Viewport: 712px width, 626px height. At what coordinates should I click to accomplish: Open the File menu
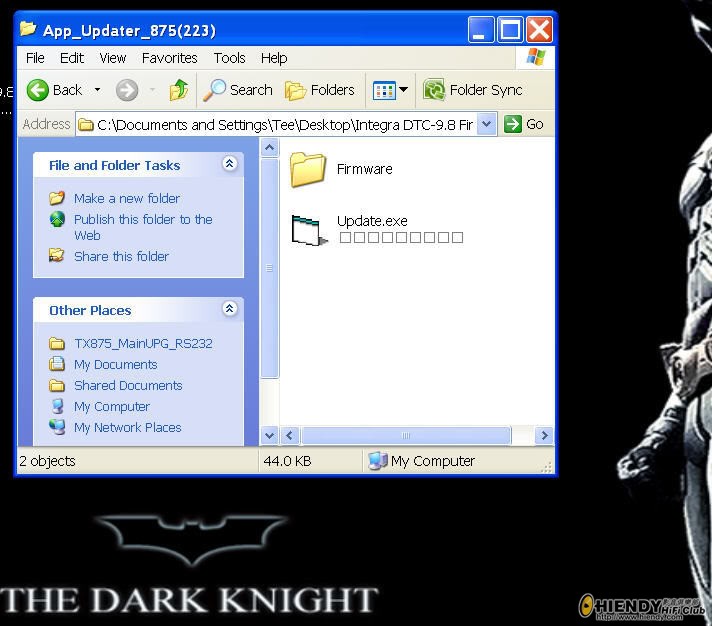pyautogui.click(x=35, y=58)
